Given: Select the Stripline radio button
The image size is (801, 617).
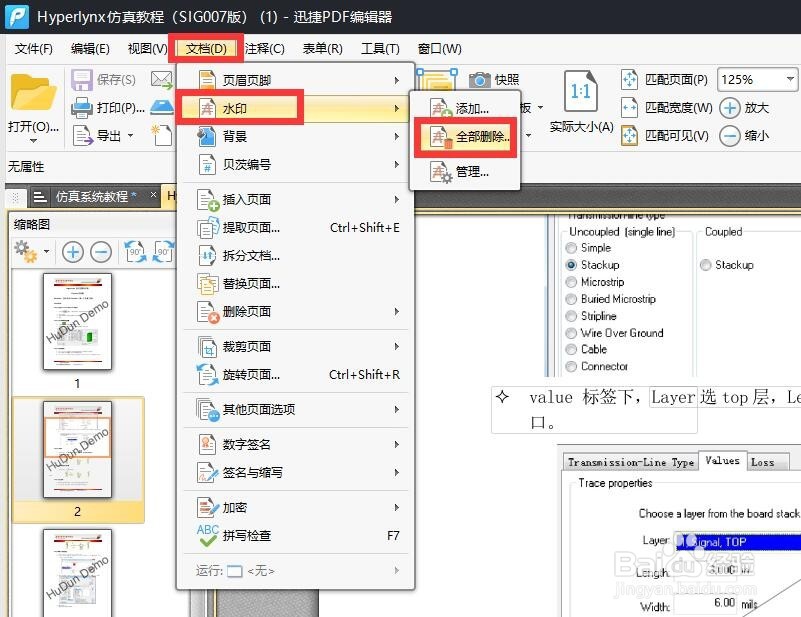Looking at the screenshot, I should [571, 316].
